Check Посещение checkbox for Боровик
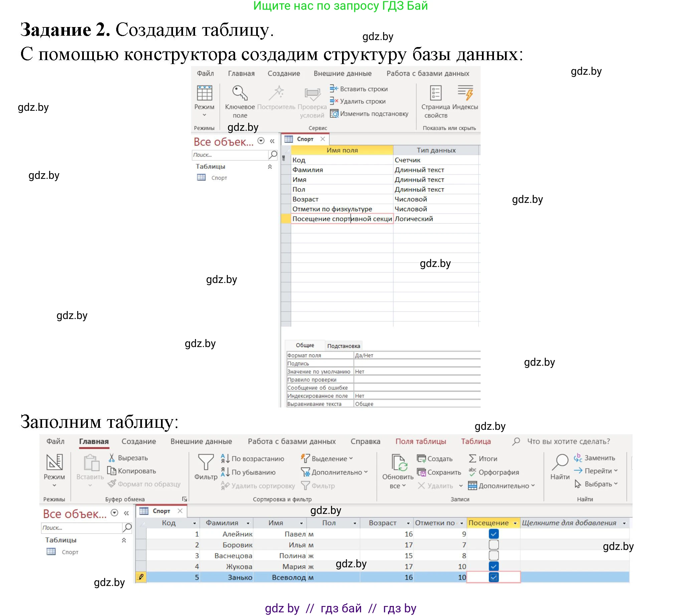The width and height of the screenshot is (682, 616). pos(494,545)
